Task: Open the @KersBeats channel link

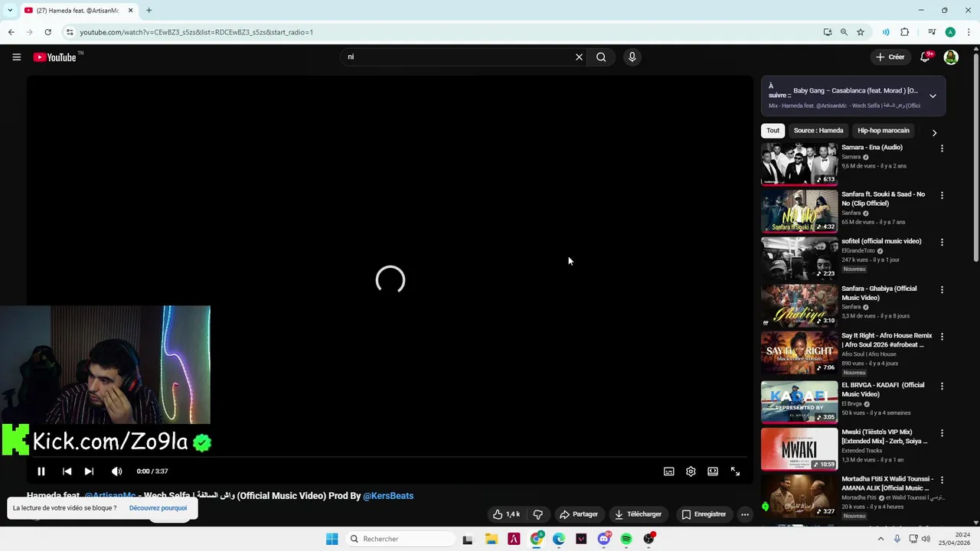Action: (388, 496)
